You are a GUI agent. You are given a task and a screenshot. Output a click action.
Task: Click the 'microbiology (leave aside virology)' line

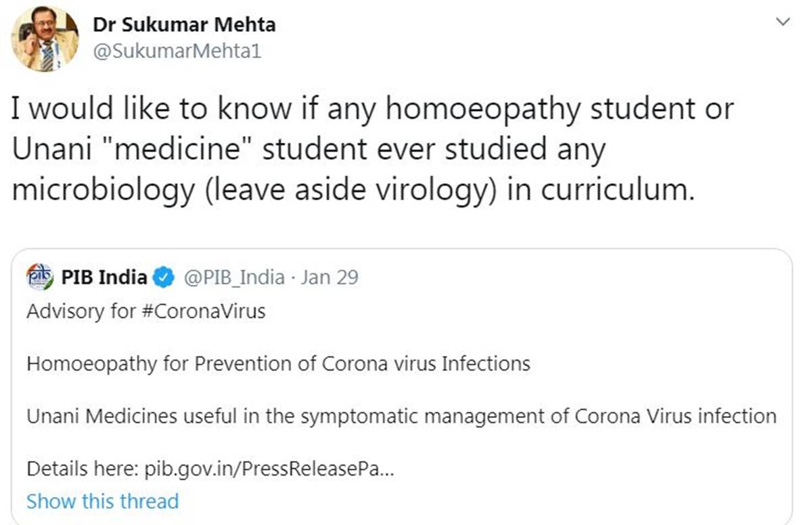coord(353,191)
